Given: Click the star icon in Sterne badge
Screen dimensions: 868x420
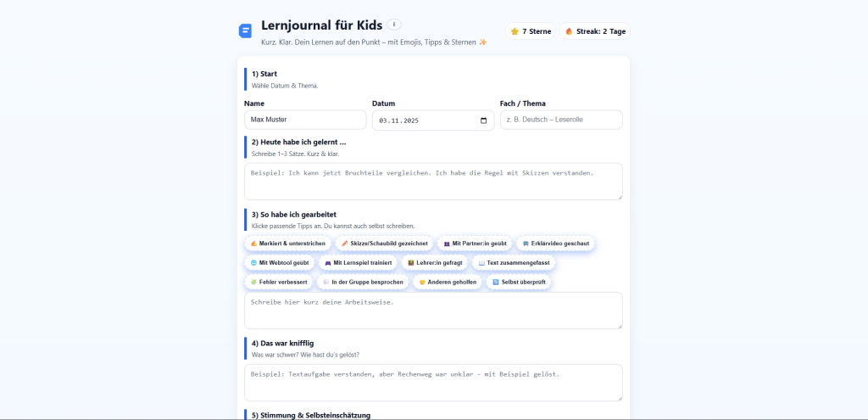Looking at the screenshot, I should 515,31.
